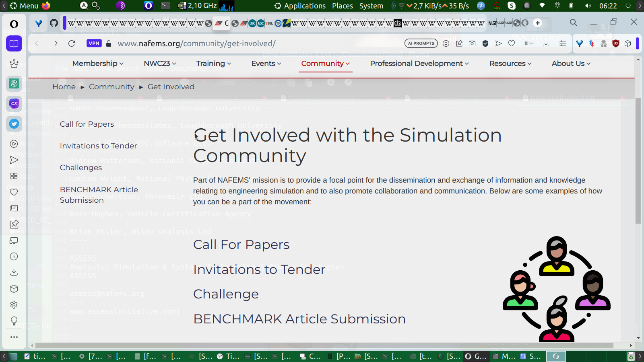Click the page vertical scrollbar
This screenshot has height=362, width=644.
pos(638,161)
